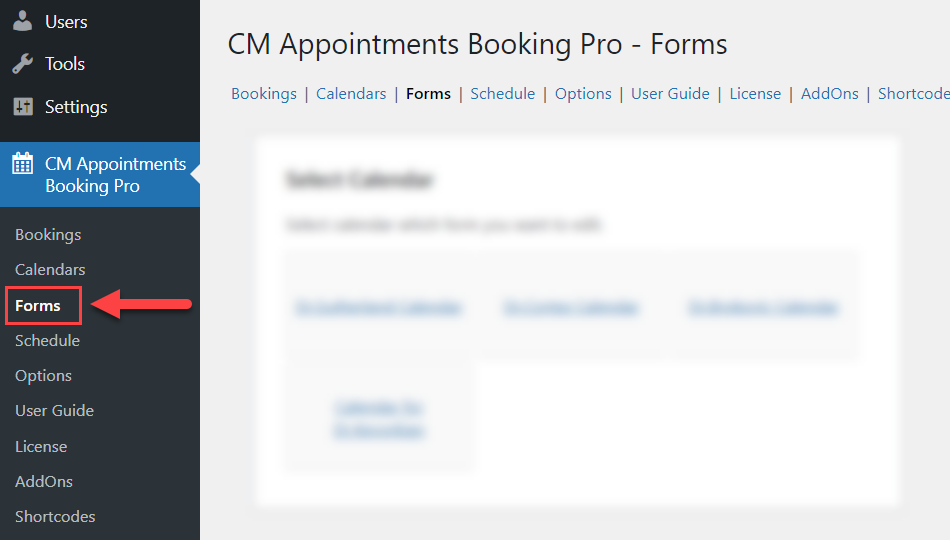The width and height of the screenshot is (950, 540).
Task: Open the Bookings tab in top navigation
Action: (x=264, y=94)
